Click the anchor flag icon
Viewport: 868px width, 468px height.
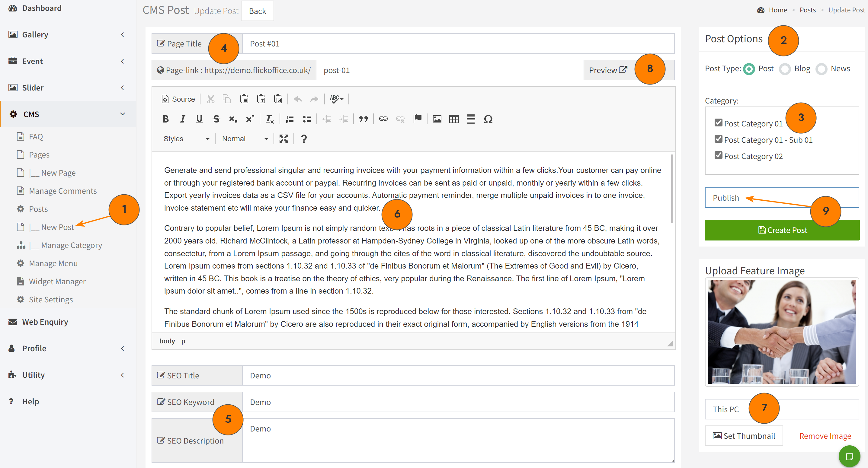[x=417, y=119]
